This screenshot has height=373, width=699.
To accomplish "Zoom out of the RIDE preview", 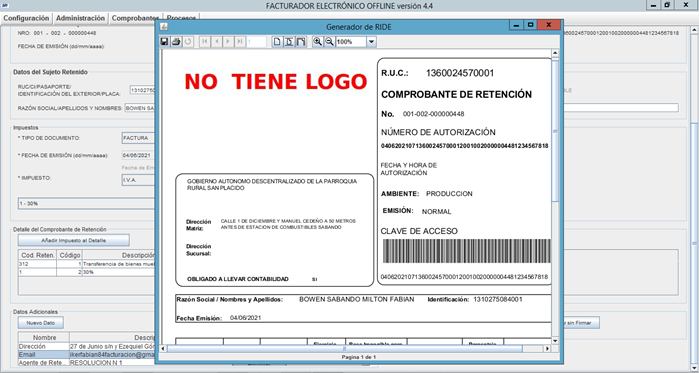I will click(329, 42).
